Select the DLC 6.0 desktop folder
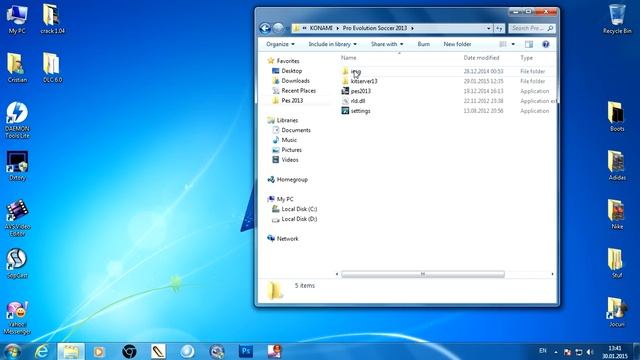 (x=52, y=68)
